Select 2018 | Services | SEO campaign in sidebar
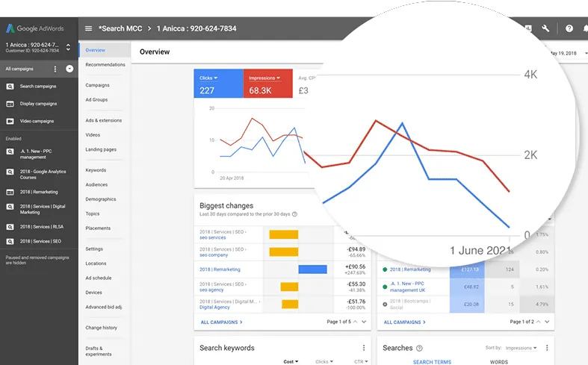The height and width of the screenshot is (365, 588). click(x=40, y=242)
